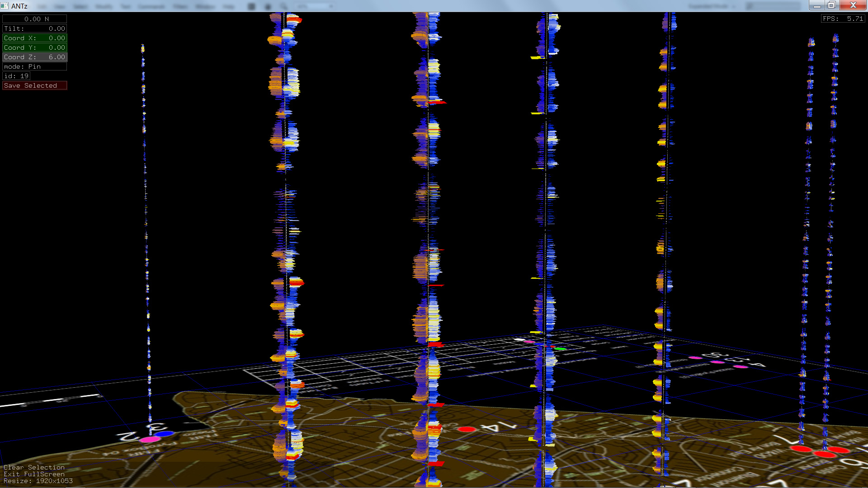
Task: Click the id: 19 box
Action: [16, 76]
